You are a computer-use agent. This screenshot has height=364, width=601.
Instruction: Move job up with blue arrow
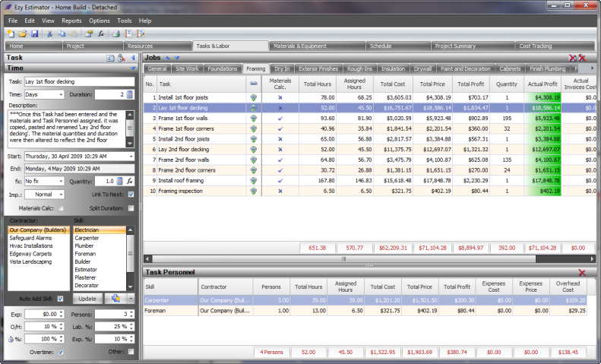pos(168,58)
